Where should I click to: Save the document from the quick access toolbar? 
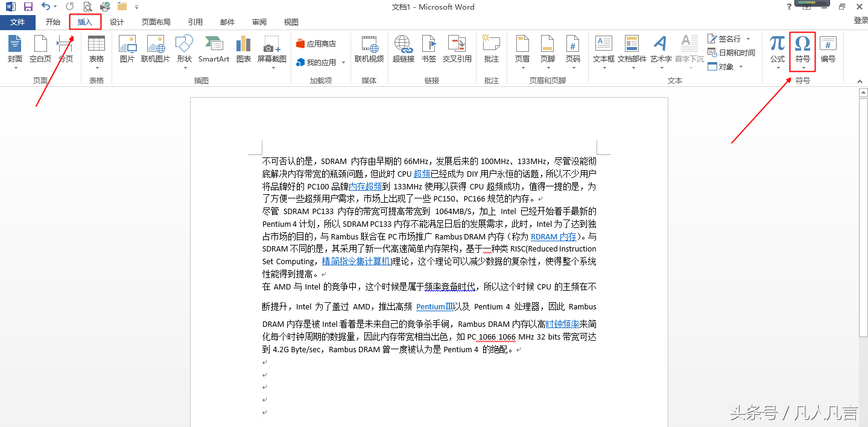(x=28, y=7)
